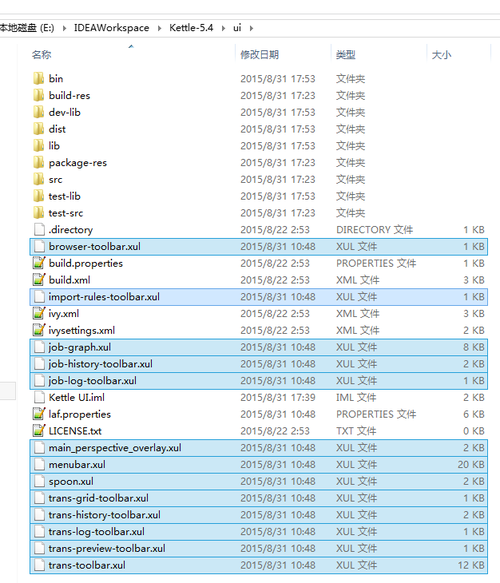Select the lib folder icon
500x583 pixels.
click(39, 146)
